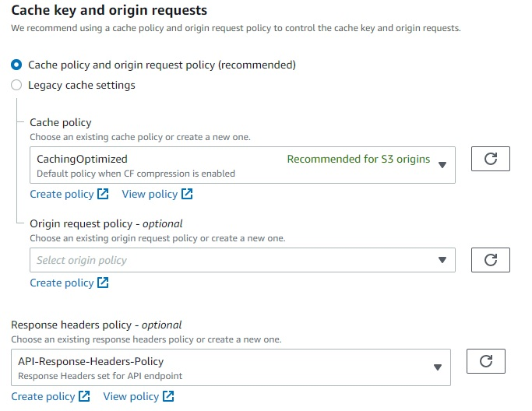The image size is (532, 411).
Task: Open the API-Response-Headers-Policy dropdown
Action: click(x=231, y=367)
